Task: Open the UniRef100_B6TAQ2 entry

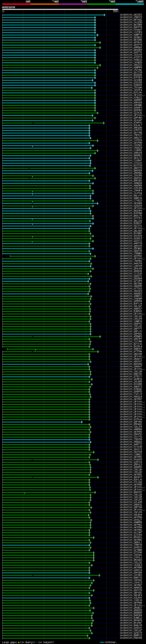Action: [x=131, y=20]
